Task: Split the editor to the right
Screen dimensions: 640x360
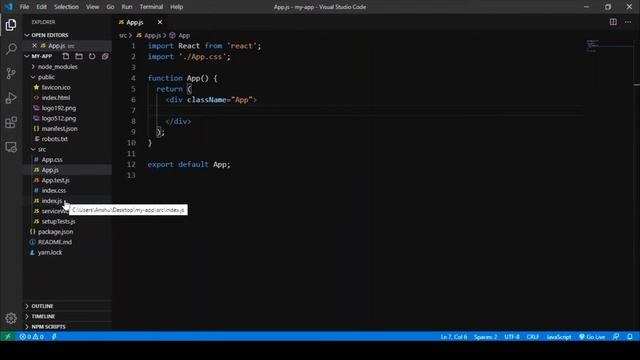Action: (613, 22)
